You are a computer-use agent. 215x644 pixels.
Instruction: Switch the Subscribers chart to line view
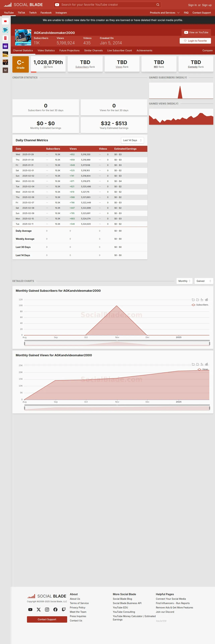202,300
